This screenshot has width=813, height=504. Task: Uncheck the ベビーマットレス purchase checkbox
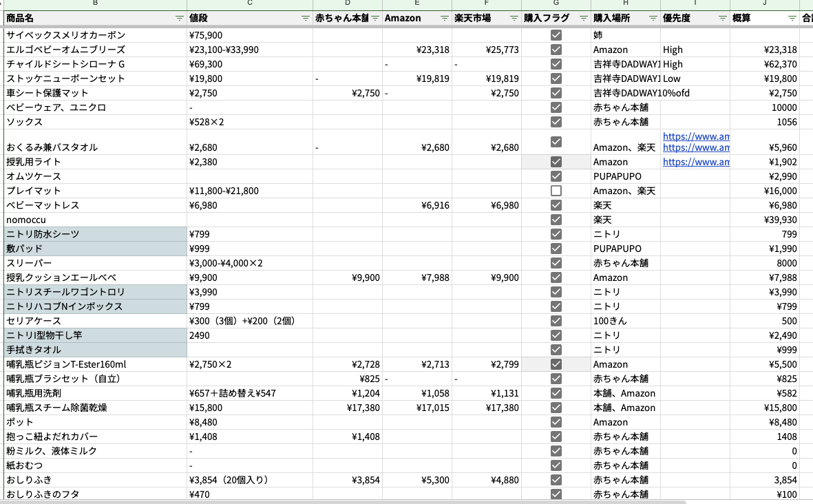pos(556,205)
